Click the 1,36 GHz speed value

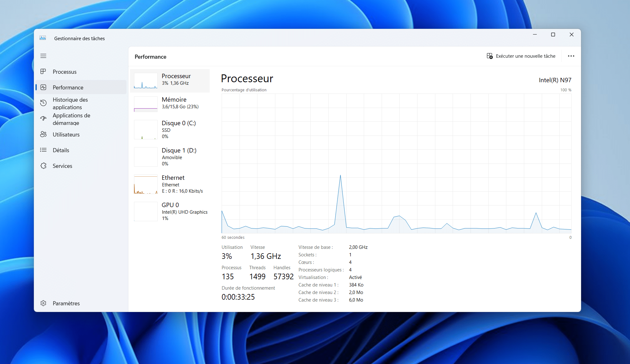point(266,256)
